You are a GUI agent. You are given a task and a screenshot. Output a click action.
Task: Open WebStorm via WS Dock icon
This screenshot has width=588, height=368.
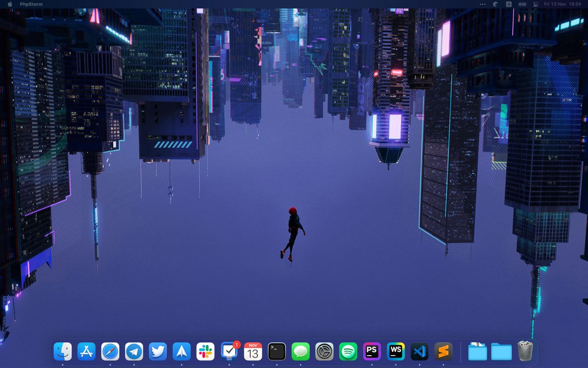coord(396,352)
